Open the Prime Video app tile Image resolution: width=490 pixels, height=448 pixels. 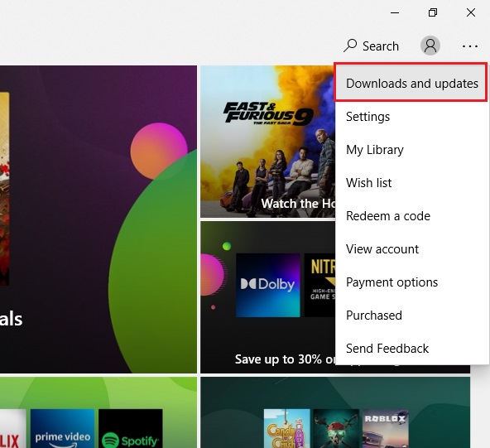[x=63, y=428]
